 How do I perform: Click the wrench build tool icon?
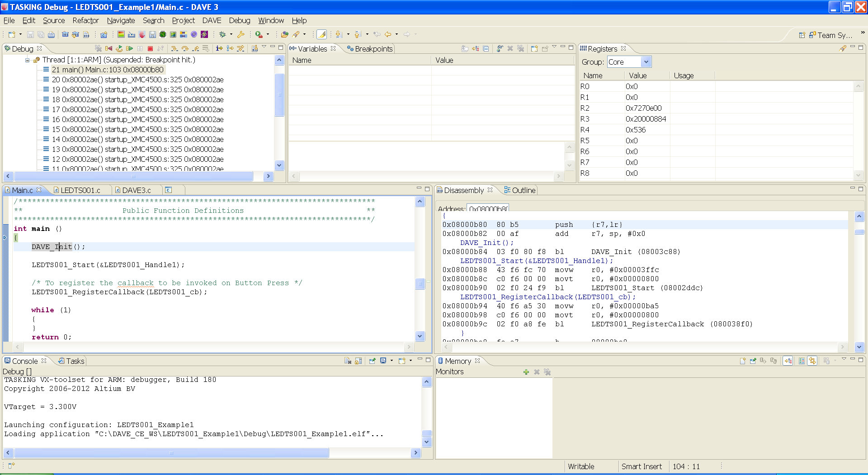point(241,34)
